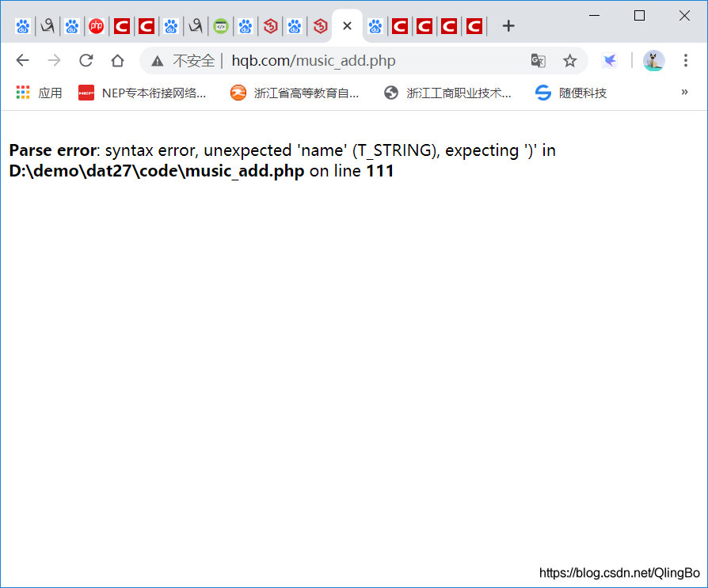This screenshot has width=708, height=588.
Task: Open the Google Translate page icon
Action: coord(539,60)
